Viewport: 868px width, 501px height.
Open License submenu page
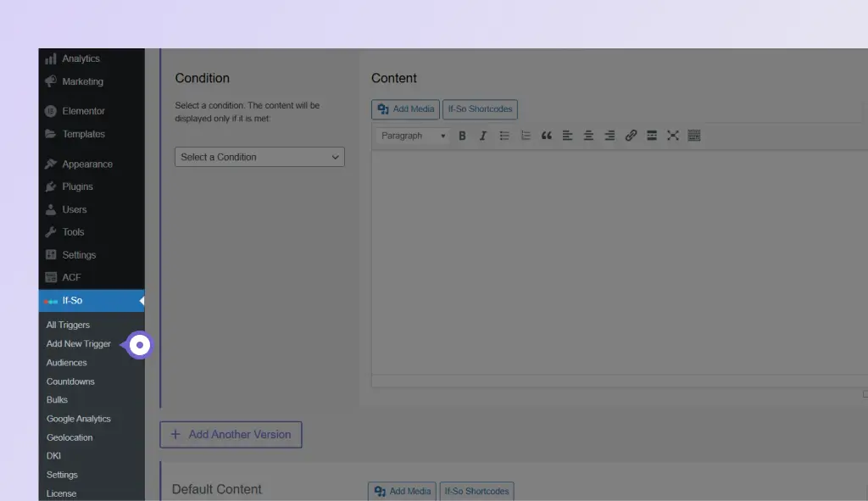[61, 493]
